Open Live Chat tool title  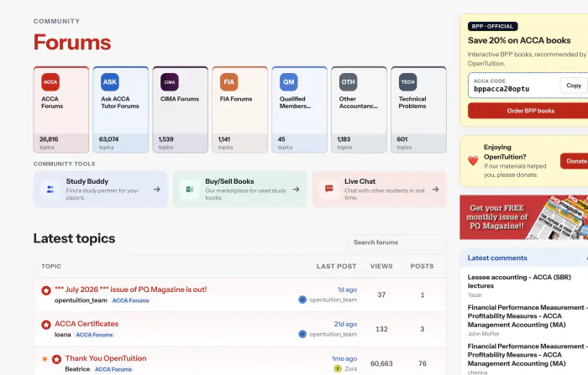tap(360, 181)
